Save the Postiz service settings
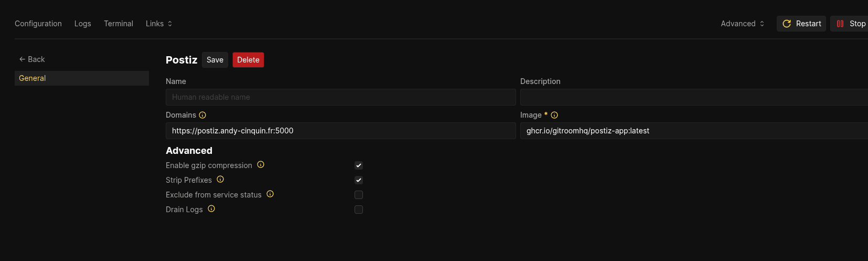 [x=215, y=60]
